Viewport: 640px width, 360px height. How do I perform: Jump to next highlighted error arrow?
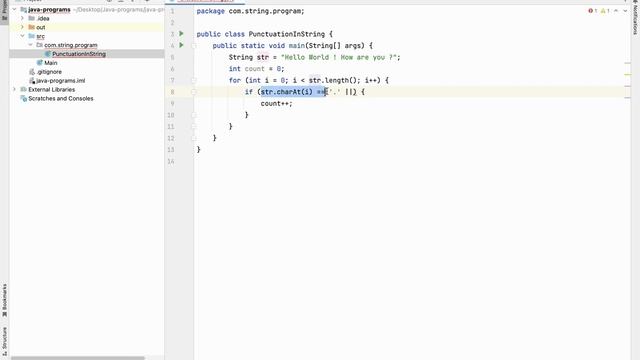pyautogui.click(x=625, y=11)
